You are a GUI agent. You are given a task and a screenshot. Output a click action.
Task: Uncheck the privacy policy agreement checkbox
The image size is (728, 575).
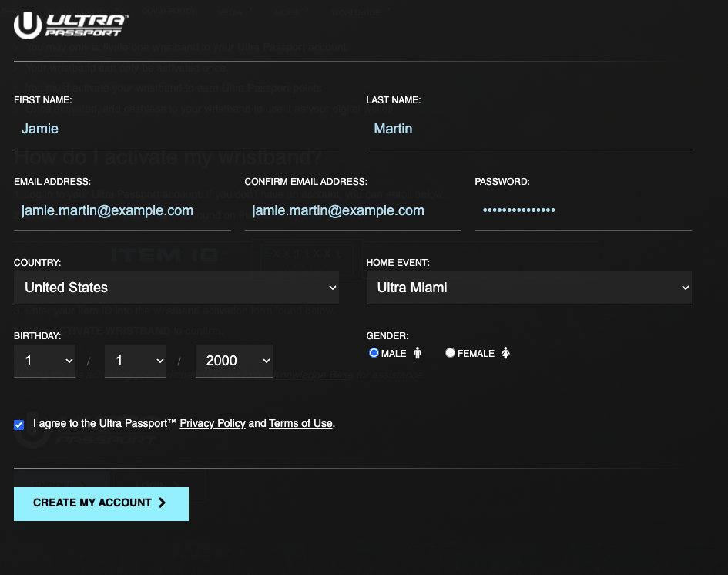19,425
